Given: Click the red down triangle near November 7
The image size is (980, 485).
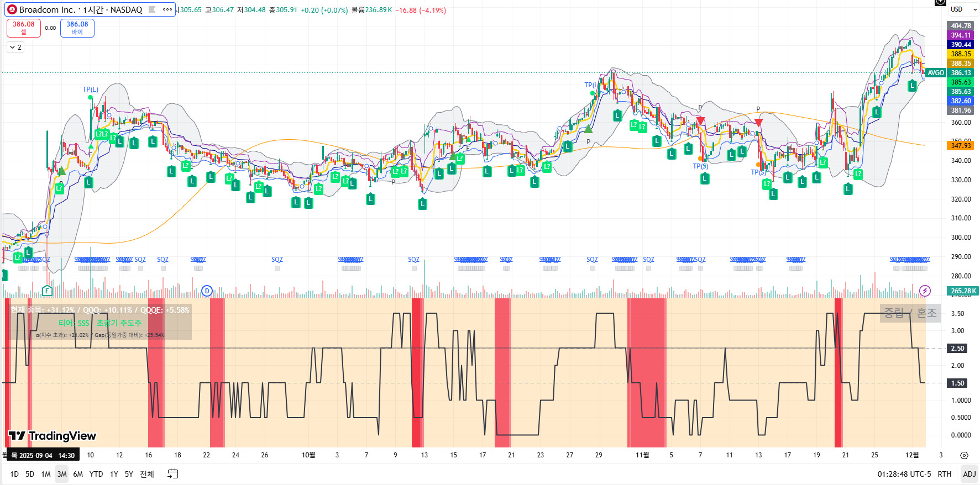Looking at the screenshot, I should coord(700,120).
